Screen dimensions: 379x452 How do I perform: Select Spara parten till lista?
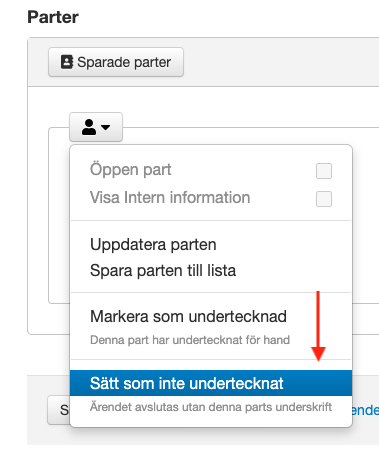(163, 270)
